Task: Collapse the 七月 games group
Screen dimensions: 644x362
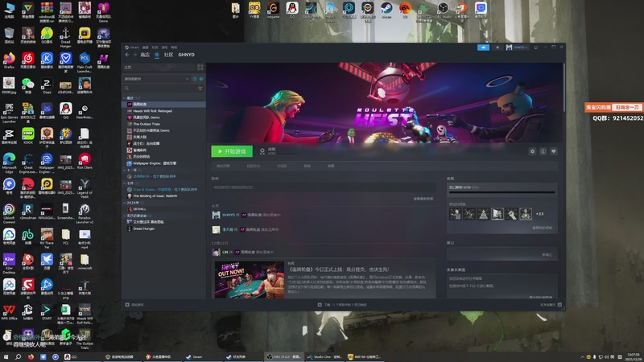Action: tap(125, 183)
